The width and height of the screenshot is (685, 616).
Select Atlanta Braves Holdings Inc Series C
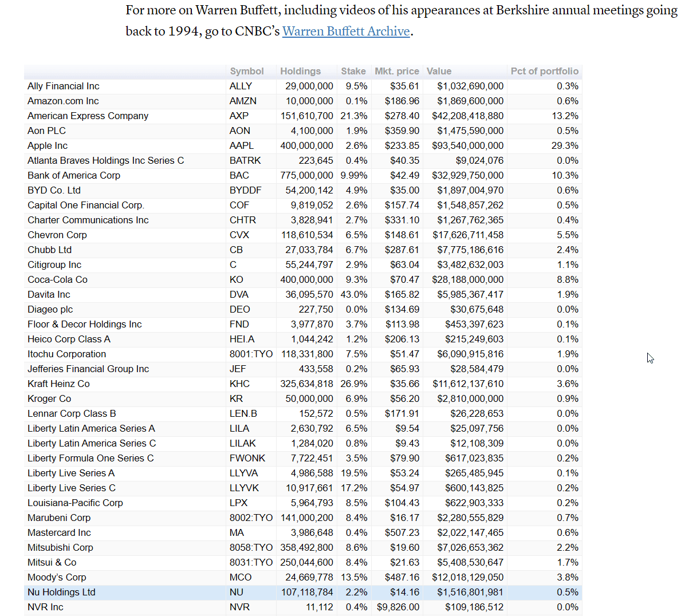(x=106, y=161)
